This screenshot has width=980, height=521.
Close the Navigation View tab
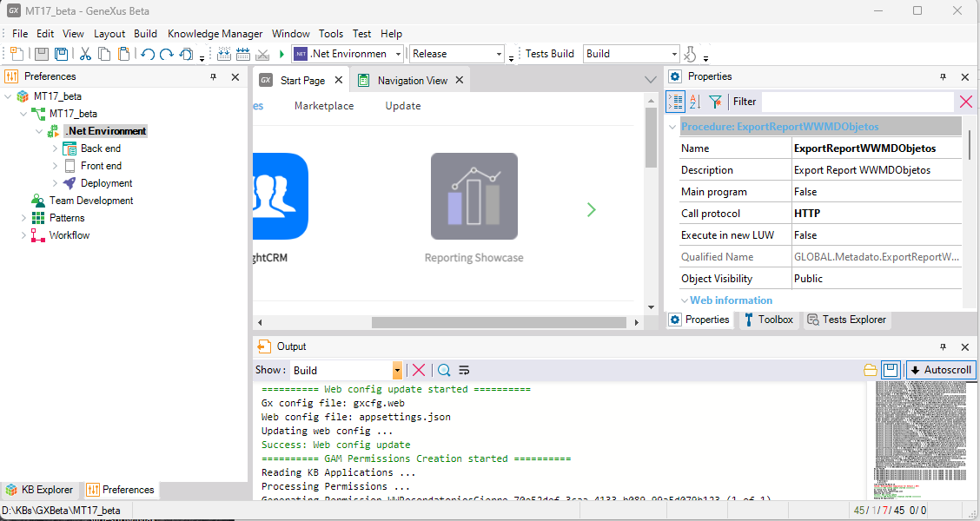click(460, 80)
